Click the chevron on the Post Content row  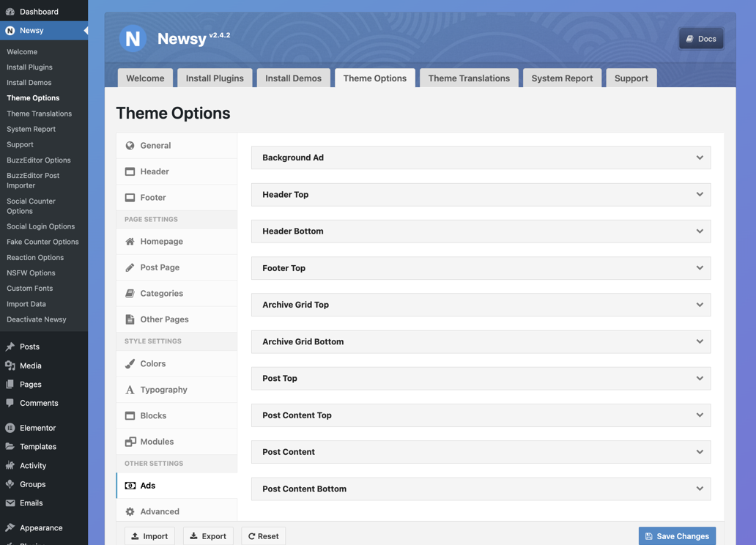tap(700, 452)
